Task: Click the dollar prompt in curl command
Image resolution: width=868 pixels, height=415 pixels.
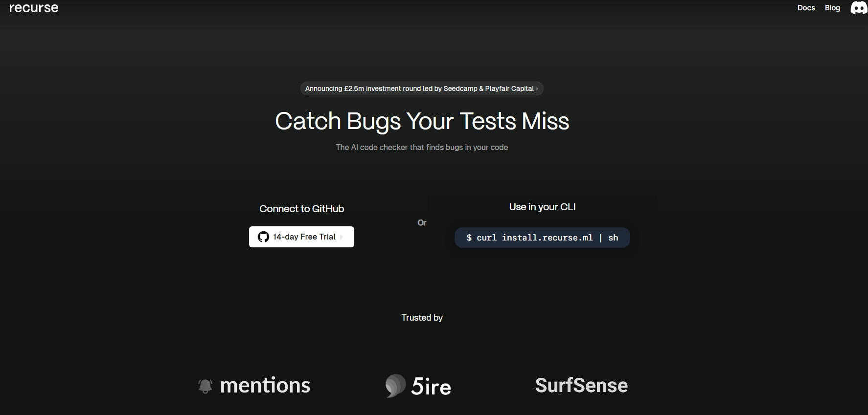Action: tap(469, 238)
